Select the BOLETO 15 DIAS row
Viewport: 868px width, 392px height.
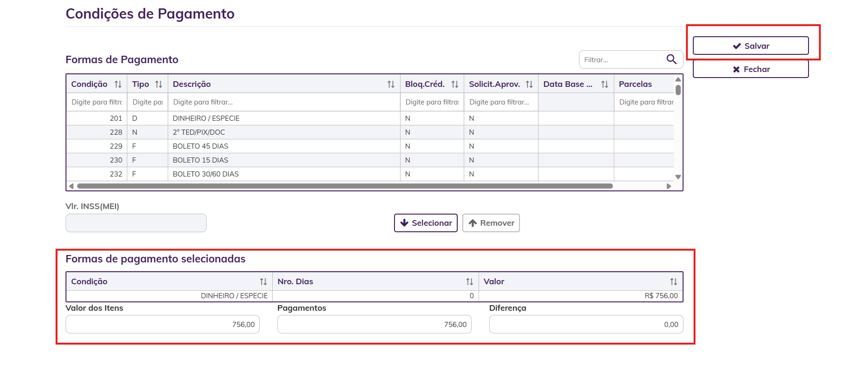[370, 160]
